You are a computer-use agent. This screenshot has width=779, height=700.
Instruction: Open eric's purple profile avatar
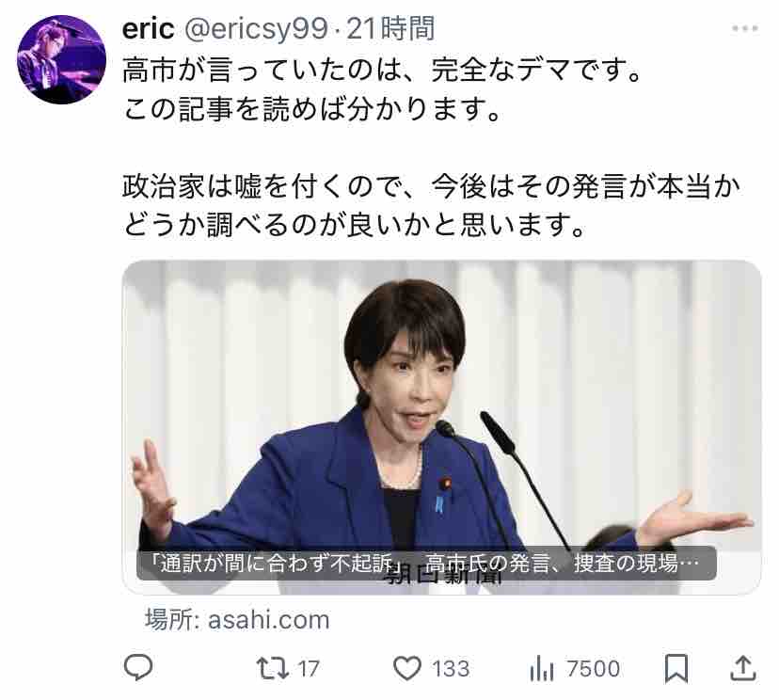[x=61, y=59]
